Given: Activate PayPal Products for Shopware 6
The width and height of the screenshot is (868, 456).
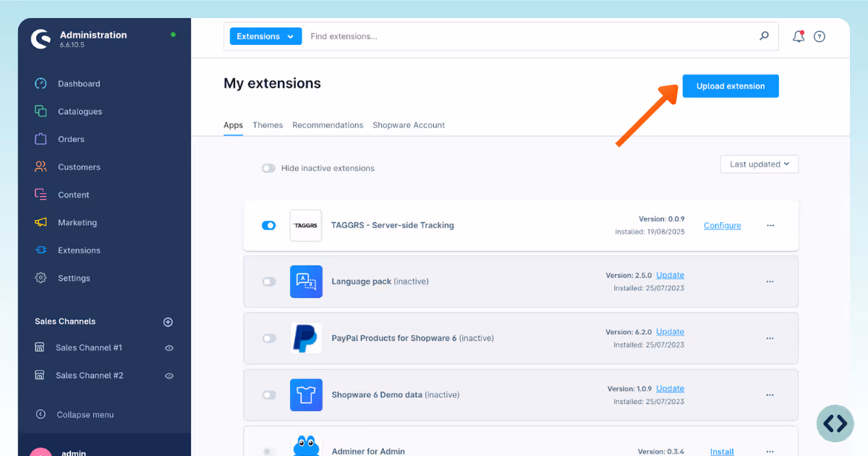Looking at the screenshot, I should [x=269, y=338].
